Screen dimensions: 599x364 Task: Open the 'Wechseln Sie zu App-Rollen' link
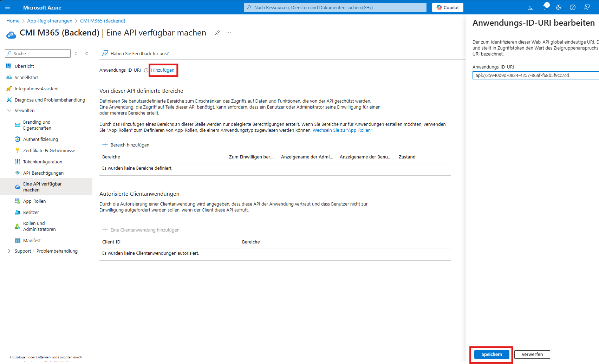[x=343, y=130]
